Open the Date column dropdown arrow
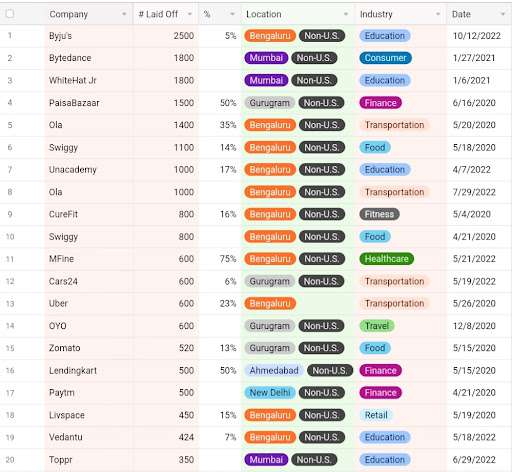This screenshot has height=472, width=512. (503, 14)
